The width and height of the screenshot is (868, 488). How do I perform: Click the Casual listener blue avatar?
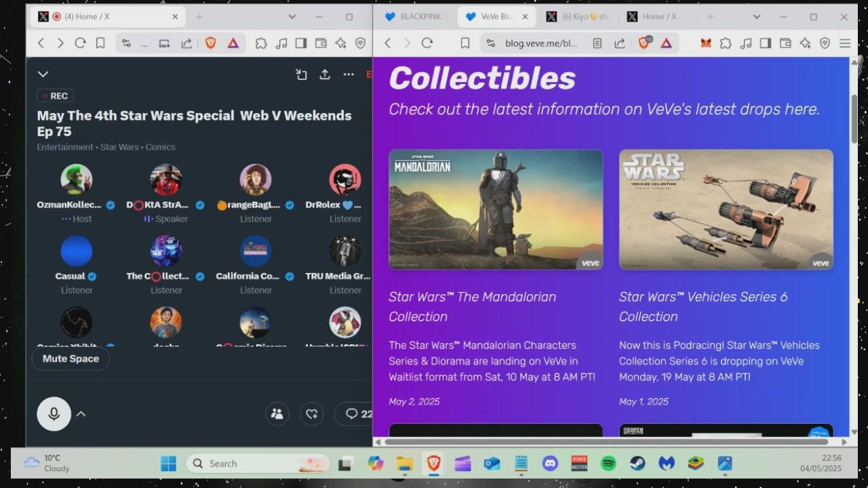pyautogui.click(x=77, y=251)
